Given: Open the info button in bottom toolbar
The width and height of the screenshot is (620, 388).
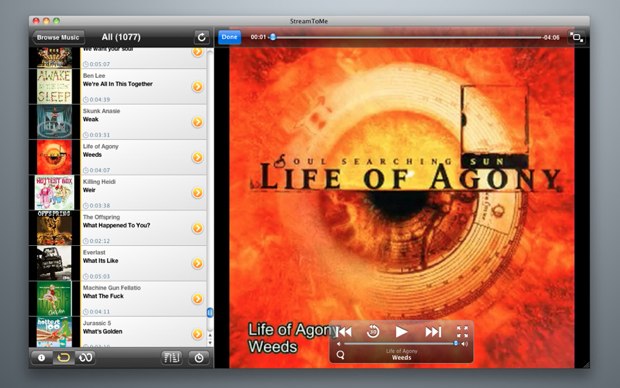Looking at the screenshot, I should 42,358.
